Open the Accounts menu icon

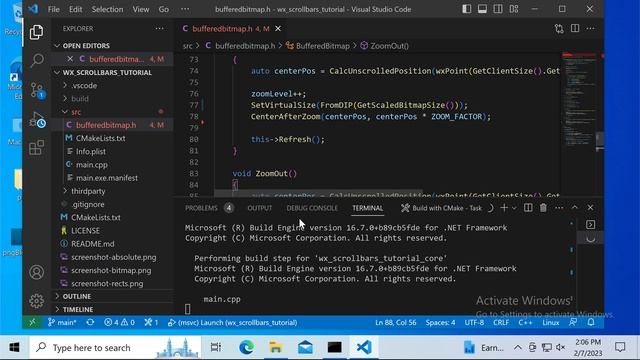[36, 272]
